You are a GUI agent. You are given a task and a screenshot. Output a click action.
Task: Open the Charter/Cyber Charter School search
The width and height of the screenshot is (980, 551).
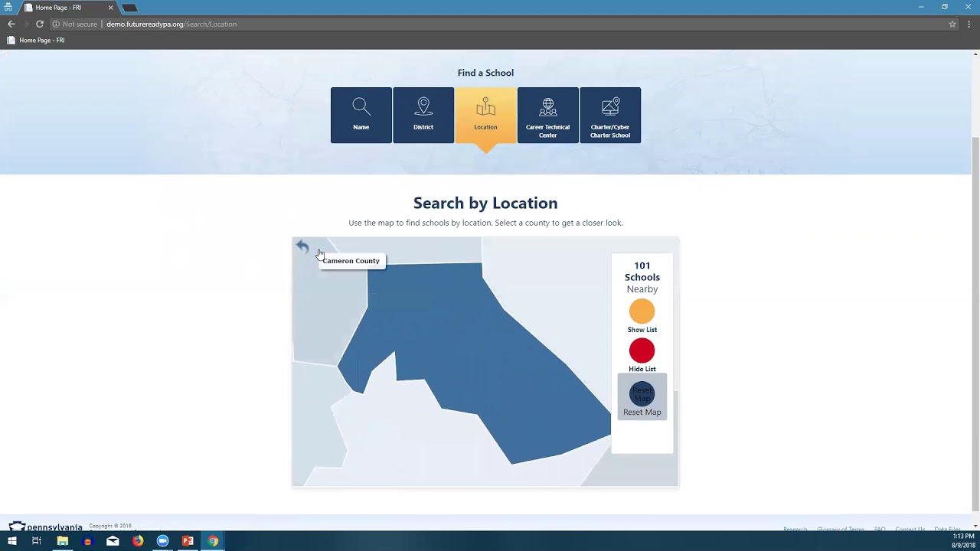point(610,115)
